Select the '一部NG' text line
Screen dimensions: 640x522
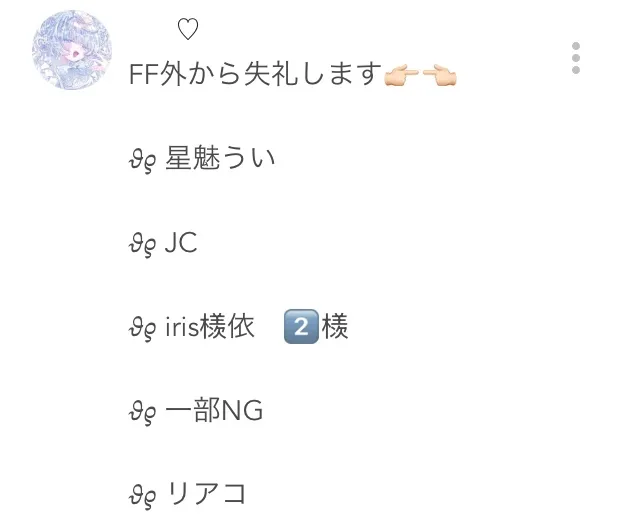[214, 410]
